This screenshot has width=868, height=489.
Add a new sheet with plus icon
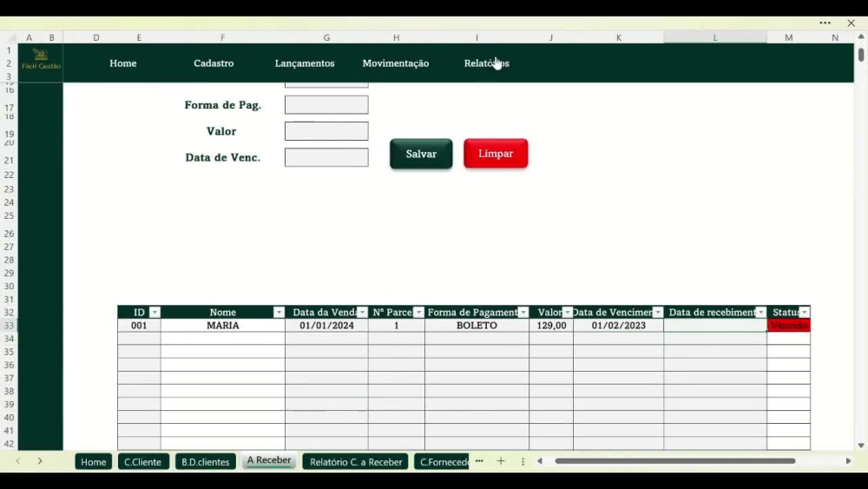click(501, 460)
